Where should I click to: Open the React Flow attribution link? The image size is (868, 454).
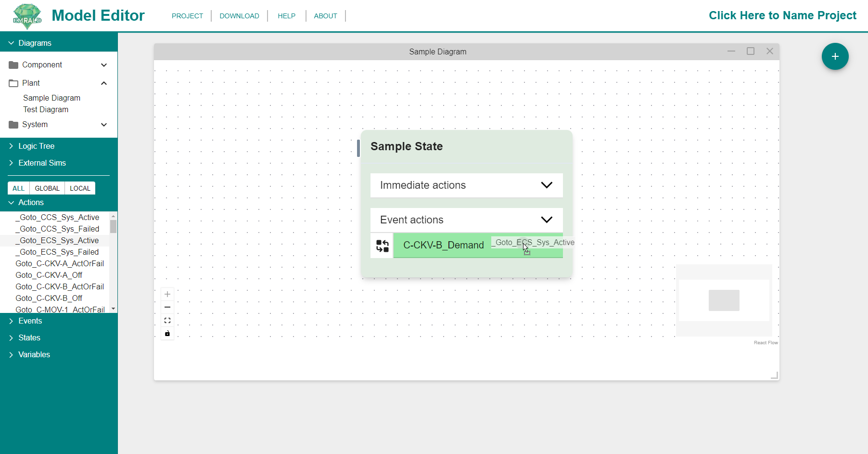(x=766, y=343)
